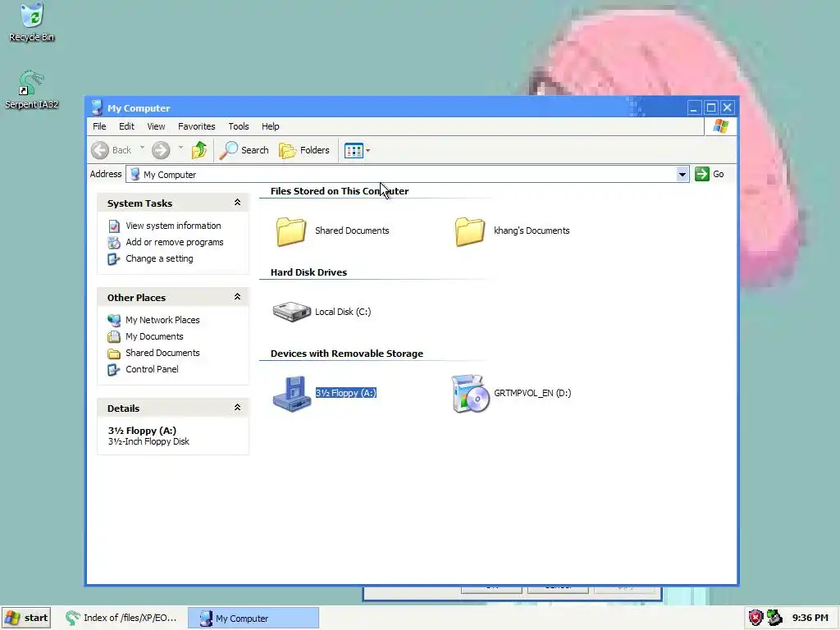Open the Recycle Bin desktop icon
The width and height of the screenshot is (840, 630).
32,21
